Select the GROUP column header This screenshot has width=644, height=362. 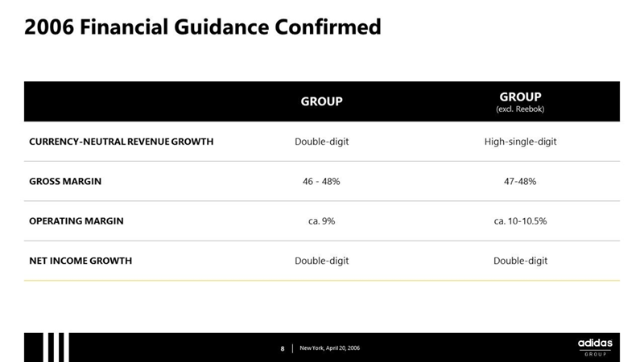(x=321, y=101)
